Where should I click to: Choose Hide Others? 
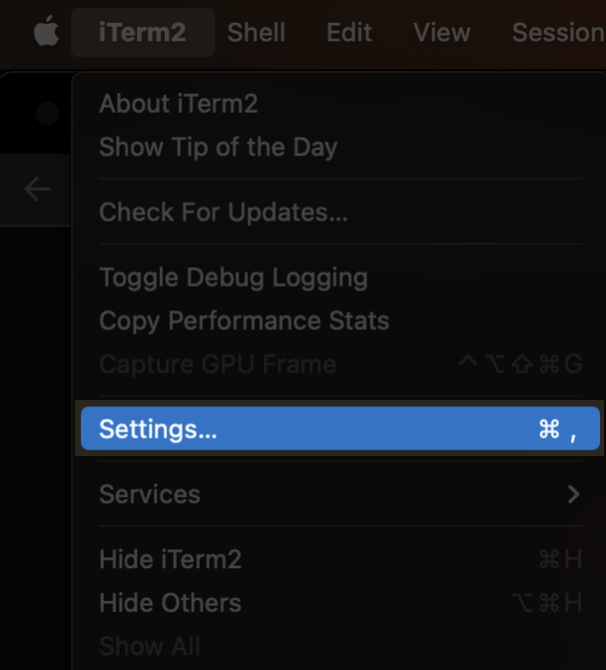point(170,603)
